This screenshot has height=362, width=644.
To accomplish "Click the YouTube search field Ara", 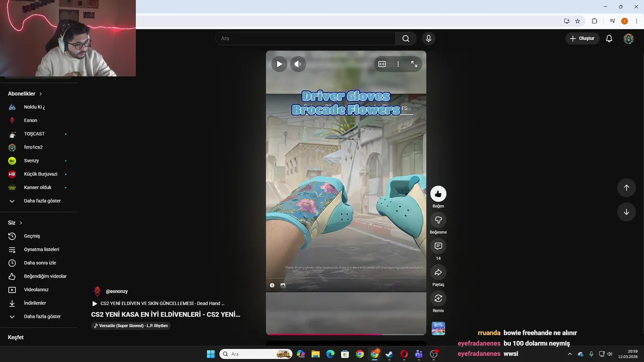I will (x=305, y=38).
